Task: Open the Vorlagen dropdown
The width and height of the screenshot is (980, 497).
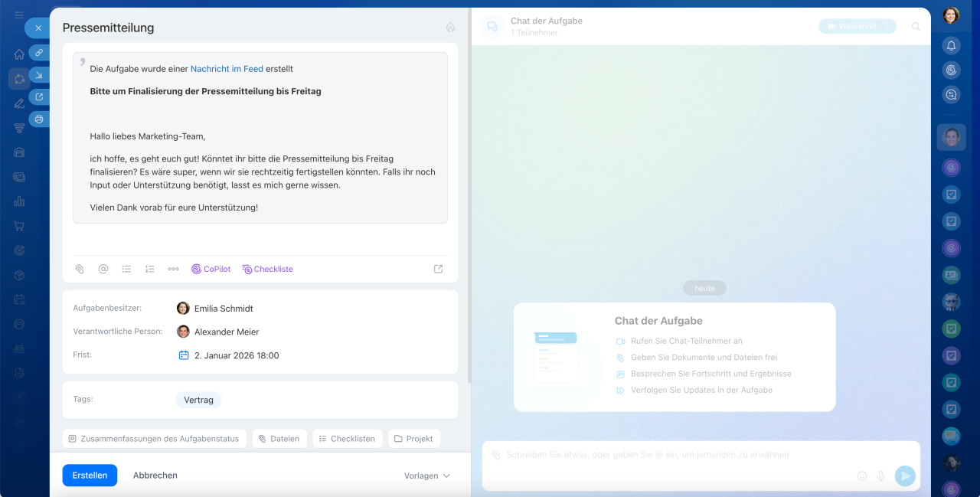Action: 427,476
